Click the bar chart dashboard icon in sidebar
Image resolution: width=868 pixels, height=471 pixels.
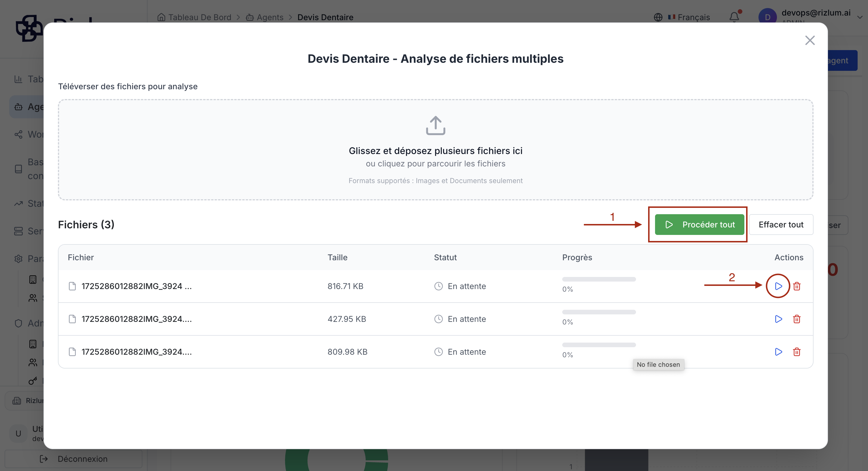(18, 79)
